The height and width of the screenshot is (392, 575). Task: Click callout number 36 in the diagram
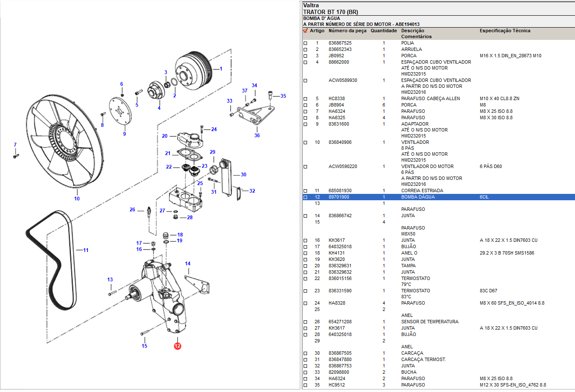pyautogui.click(x=257, y=135)
